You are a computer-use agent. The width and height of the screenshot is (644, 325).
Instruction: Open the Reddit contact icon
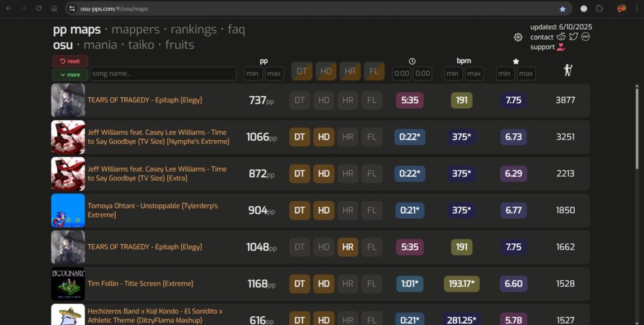pyautogui.click(x=560, y=36)
